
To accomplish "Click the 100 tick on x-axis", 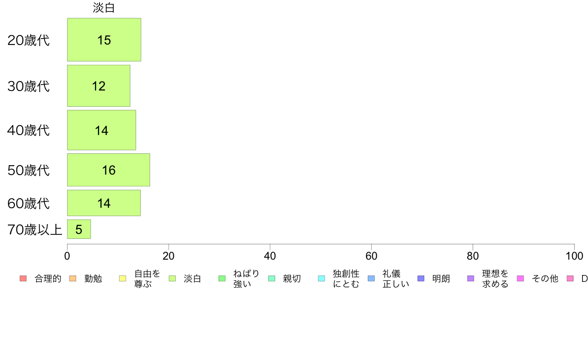I will 574,256.
